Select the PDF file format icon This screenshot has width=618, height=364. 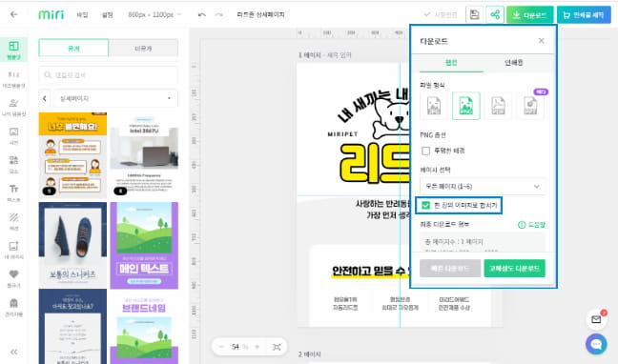tap(498, 106)
